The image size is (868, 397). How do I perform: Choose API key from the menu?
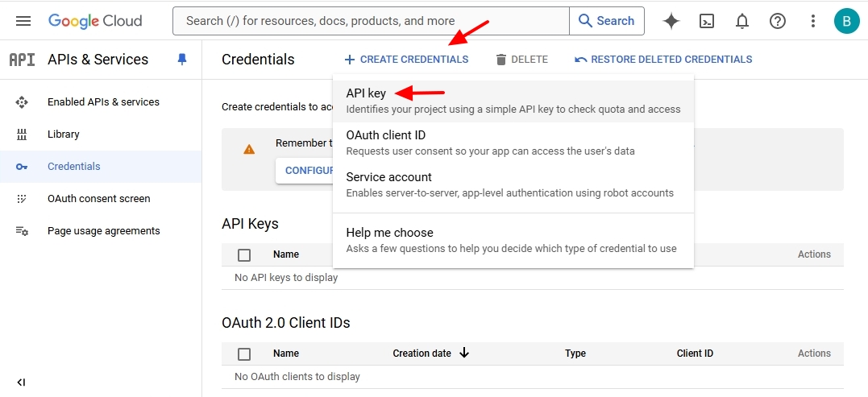coord(513,101)
